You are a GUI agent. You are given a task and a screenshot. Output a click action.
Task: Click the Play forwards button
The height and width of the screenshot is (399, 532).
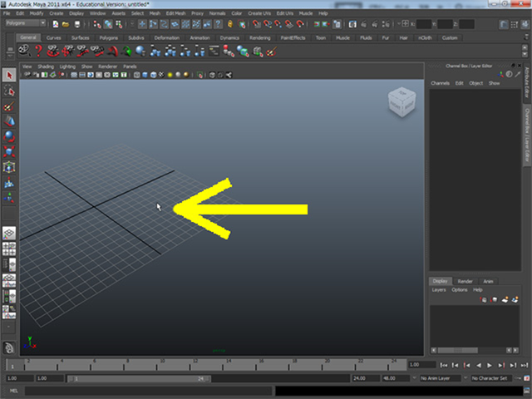tap(490, 365)
